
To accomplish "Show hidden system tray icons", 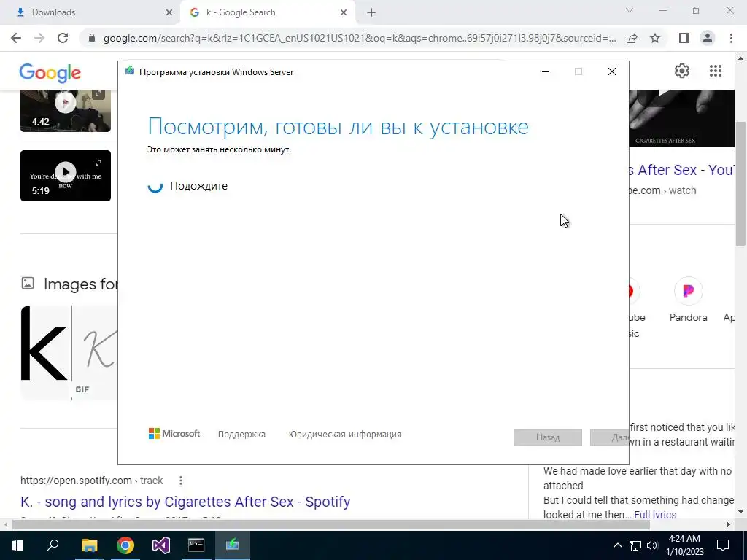I will [x=617, y=545].
